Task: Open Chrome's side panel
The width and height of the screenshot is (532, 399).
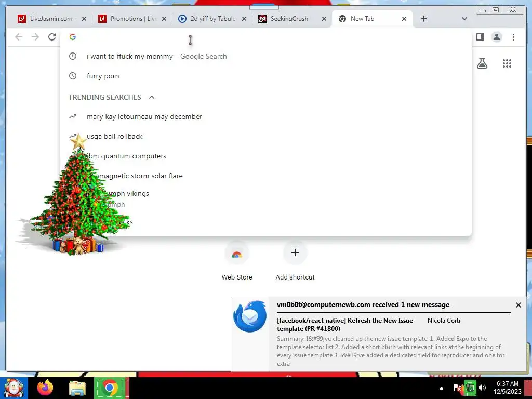Action: pos(480,37)
